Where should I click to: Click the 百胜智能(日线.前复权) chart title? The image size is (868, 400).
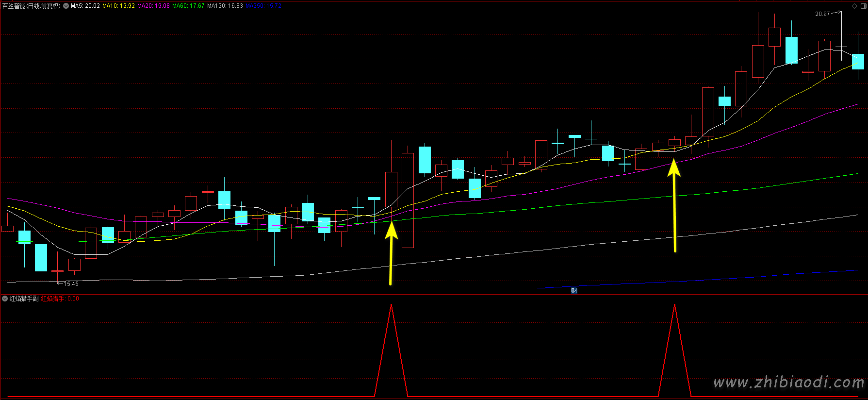32,6
